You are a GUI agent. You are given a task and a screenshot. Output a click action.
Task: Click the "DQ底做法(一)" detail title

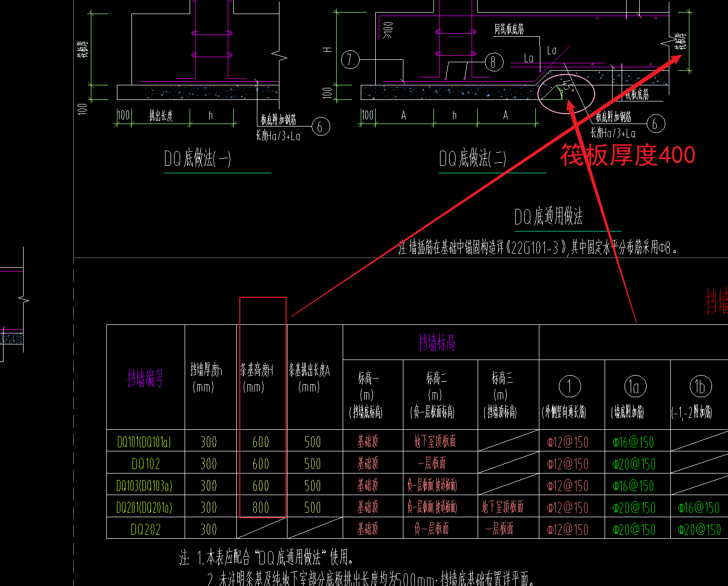click(x=197, y=159)
